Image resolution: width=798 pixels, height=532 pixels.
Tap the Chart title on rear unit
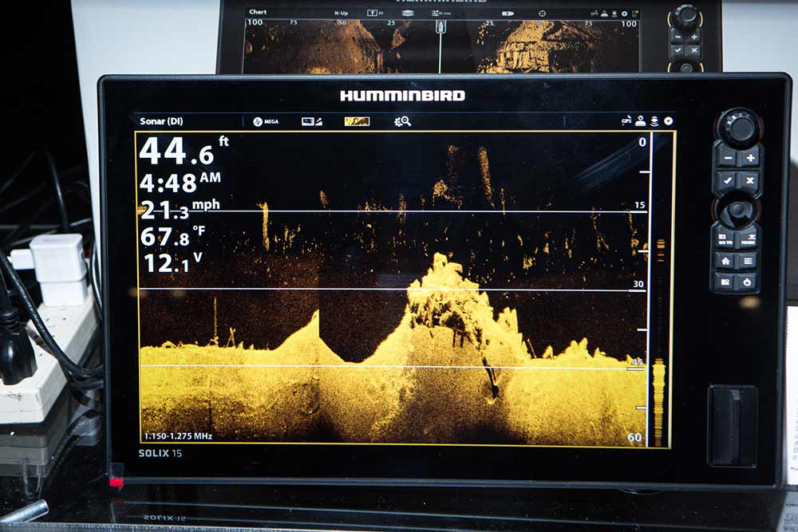click(x=258, y=12)
